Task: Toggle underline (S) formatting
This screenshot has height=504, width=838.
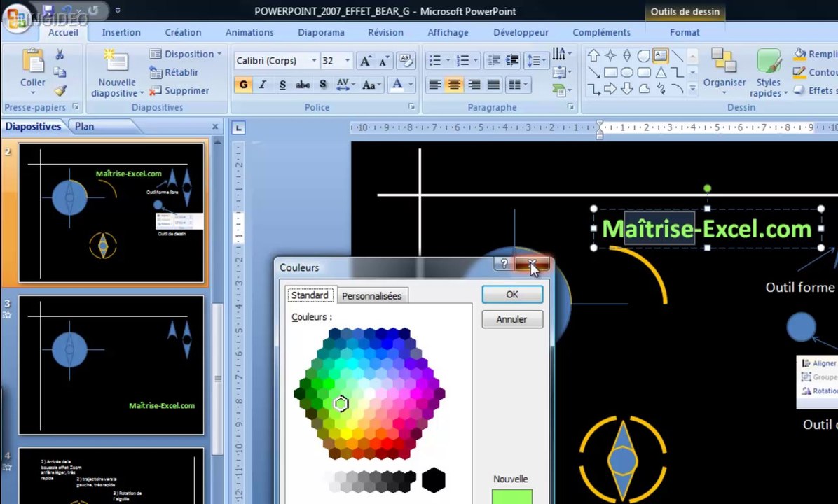Action: [x=282, y=85]
